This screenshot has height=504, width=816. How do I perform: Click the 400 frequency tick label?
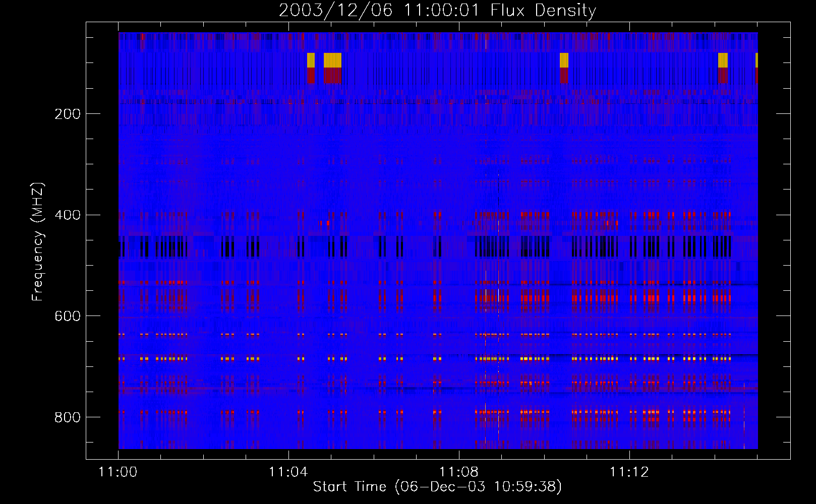click(68, 215)
